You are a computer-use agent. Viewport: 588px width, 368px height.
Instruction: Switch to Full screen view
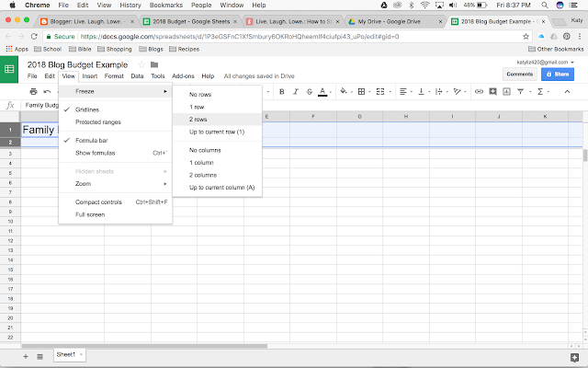click(116, 214)
